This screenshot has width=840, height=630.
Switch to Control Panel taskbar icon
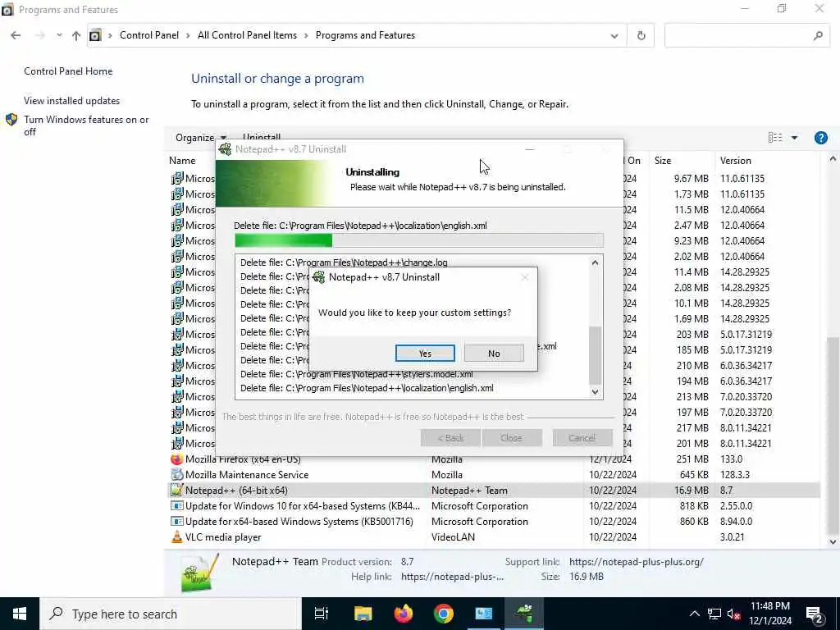pos(484,614)
